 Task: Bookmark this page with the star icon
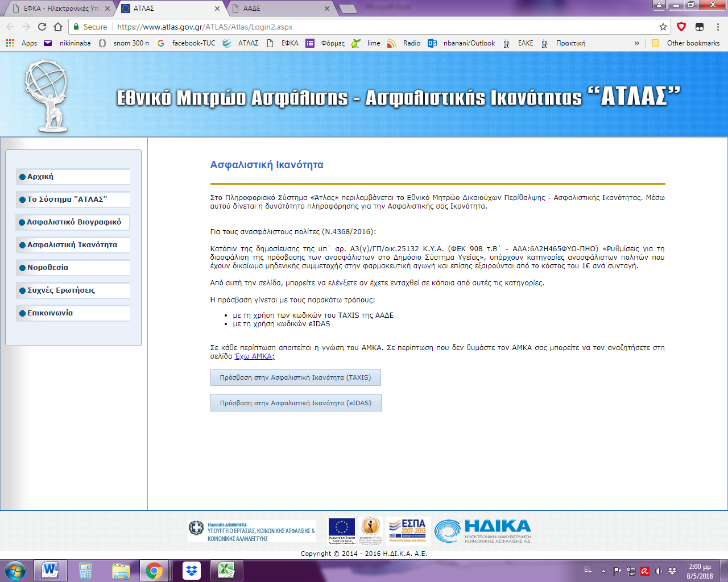tap(663, 27)
